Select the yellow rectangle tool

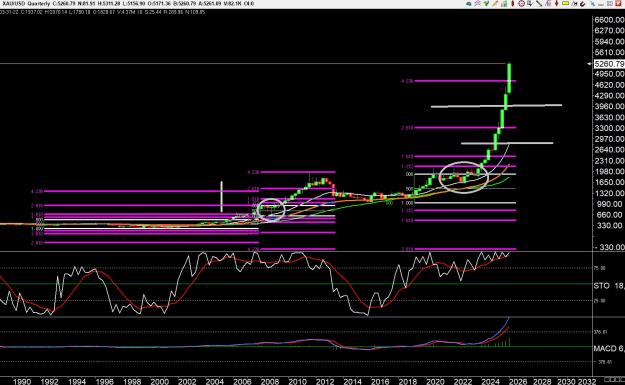coord(565,4)
